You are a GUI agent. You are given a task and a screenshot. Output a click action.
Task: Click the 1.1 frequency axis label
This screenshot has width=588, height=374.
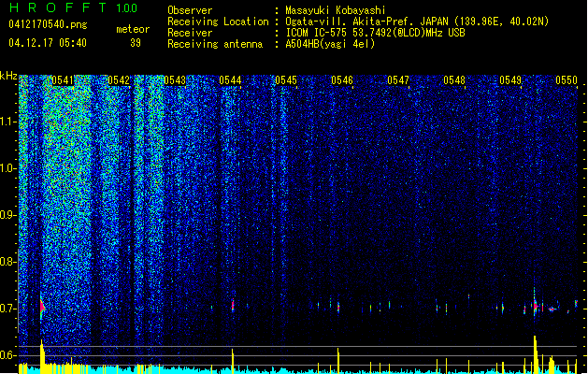click(8, 122)
